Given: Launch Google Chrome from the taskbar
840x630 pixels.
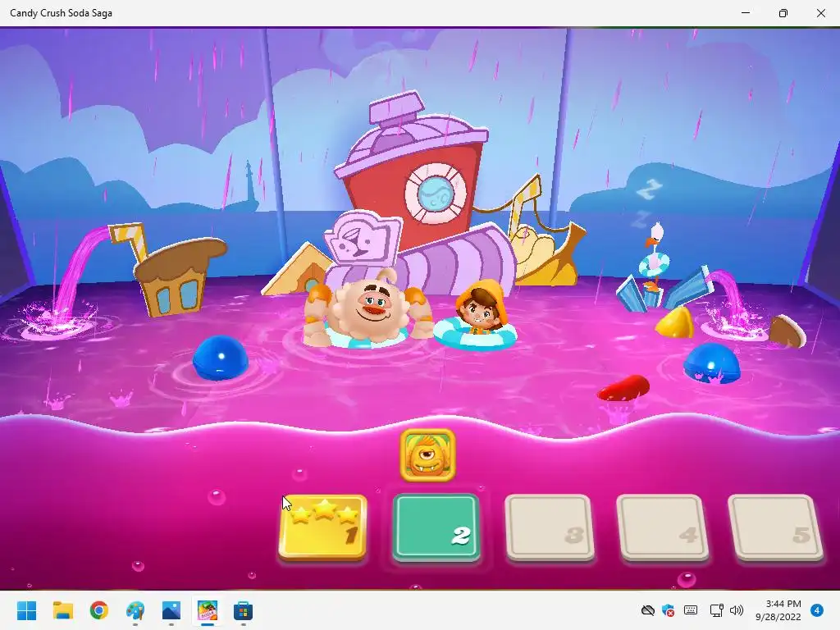Looking at the screenshot, I should pyautogui.click(x=99, y=610).
